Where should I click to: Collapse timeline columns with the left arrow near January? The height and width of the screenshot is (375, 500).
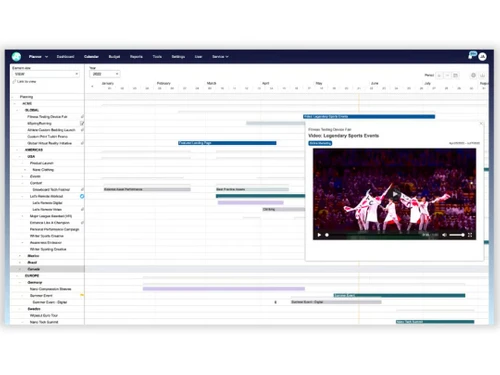(92, 87)
